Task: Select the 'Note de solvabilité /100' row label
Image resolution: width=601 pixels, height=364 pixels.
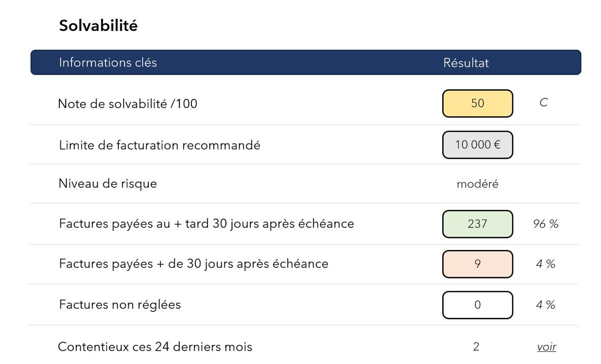Action: pyautogui.click(x=127, y=104)
